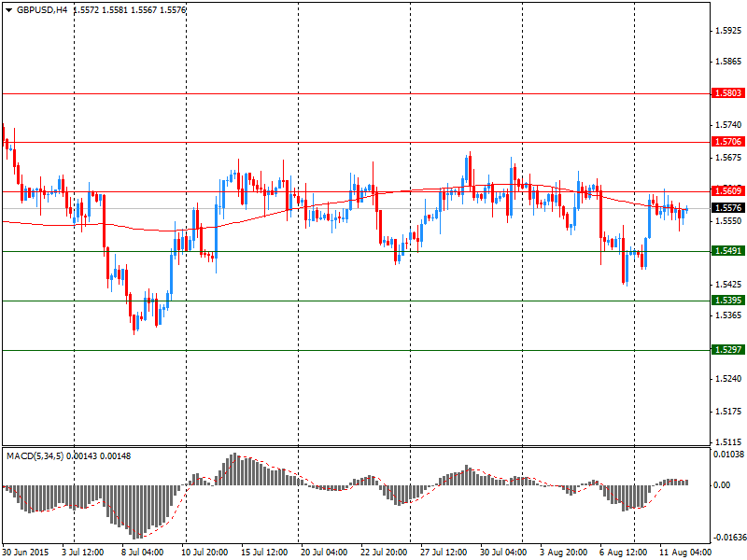747x560 pixels.
Task: Click the 30 Jul 04:00 time label
Action: (503, 553)
